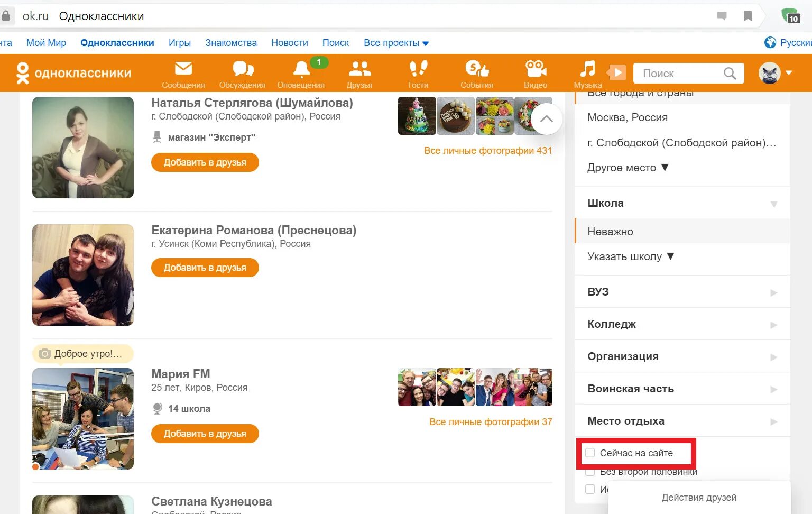Screen dimensions: 812x514
Task: Click the orange video play icon
Action: pos(617,72)
